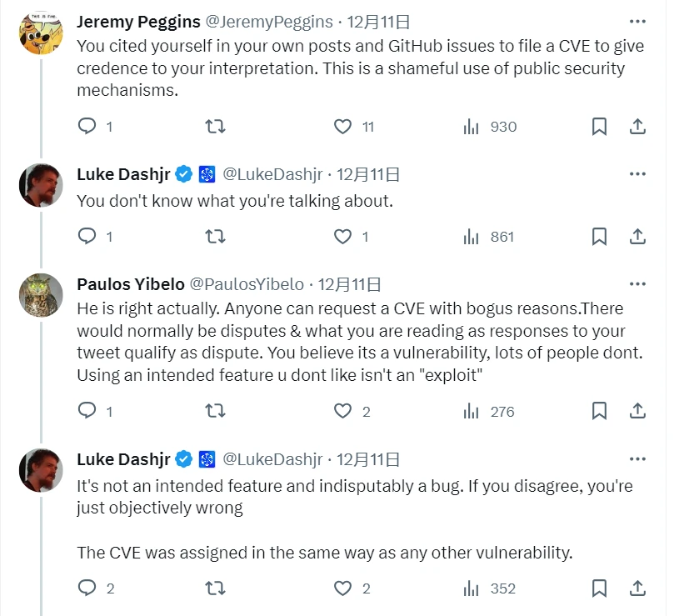Viewport: 689px width, 616px height.
Task: Retweet Jeremy Peggins' CVE post
Action: coord(215,127)
